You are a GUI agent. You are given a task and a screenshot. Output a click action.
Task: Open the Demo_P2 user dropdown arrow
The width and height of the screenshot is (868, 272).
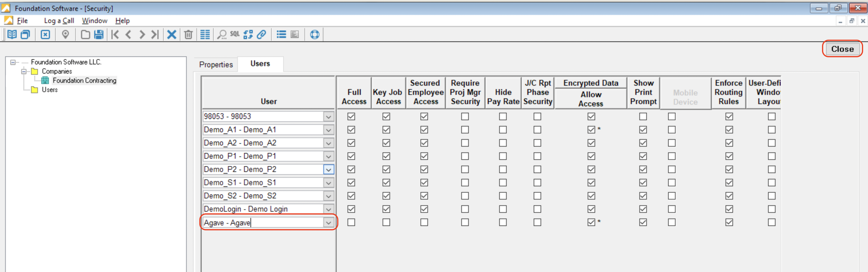coord(328,170)
